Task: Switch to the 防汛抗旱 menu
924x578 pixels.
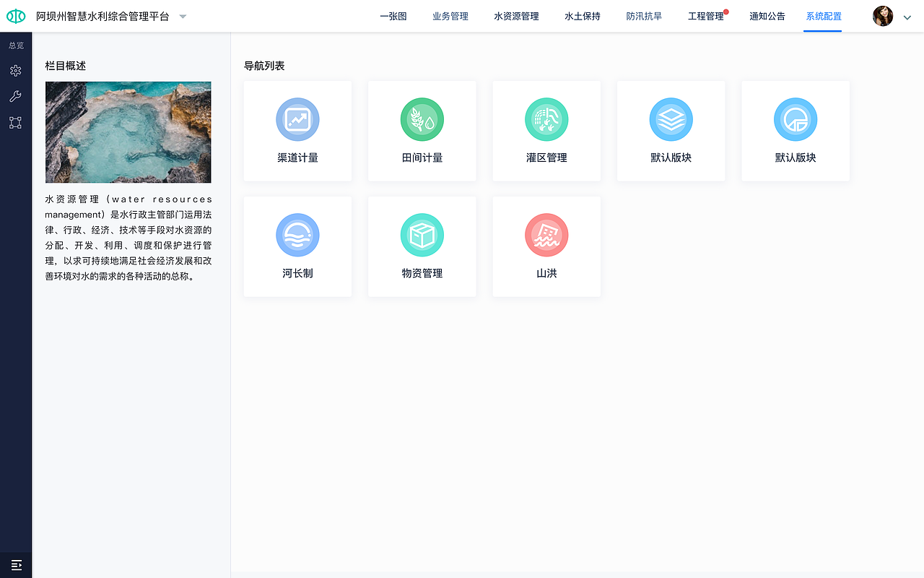Action: point(644,16)
